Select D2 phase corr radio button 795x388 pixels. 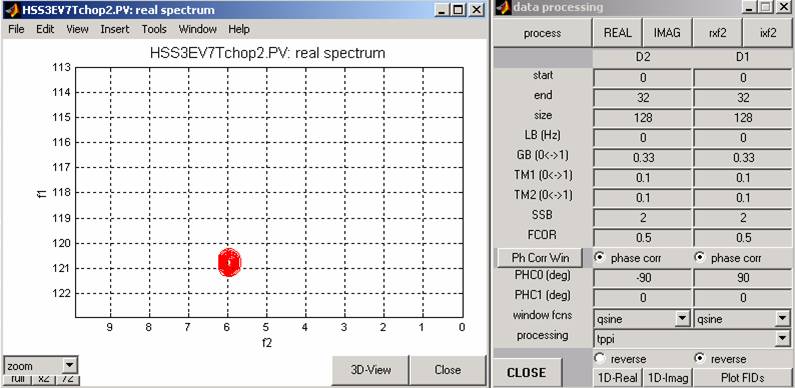click(600, 258)
